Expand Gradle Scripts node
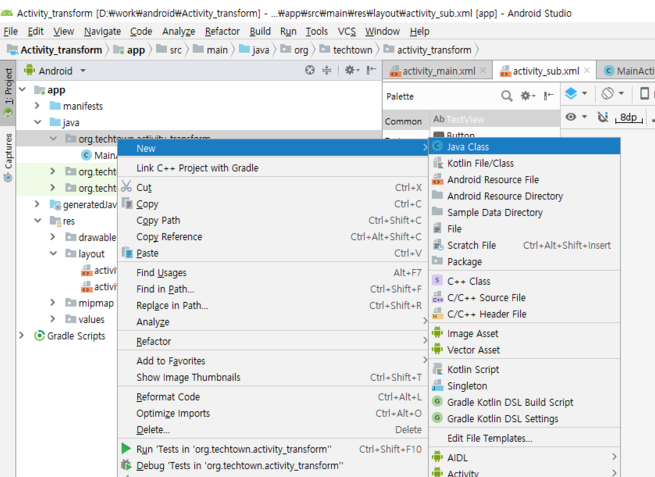The width and height of the screenshot is (655, 477). pyautogui.click(x=22, y=335)
